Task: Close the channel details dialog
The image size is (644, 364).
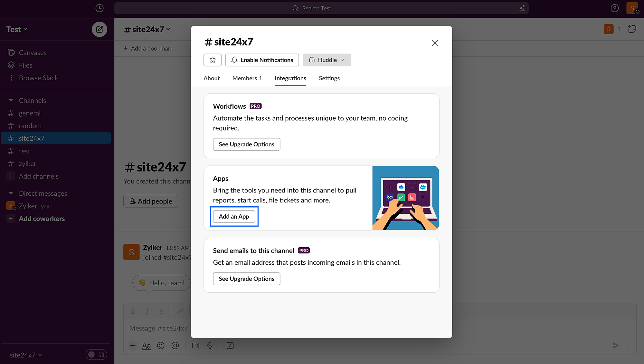Action: (435, 43)
